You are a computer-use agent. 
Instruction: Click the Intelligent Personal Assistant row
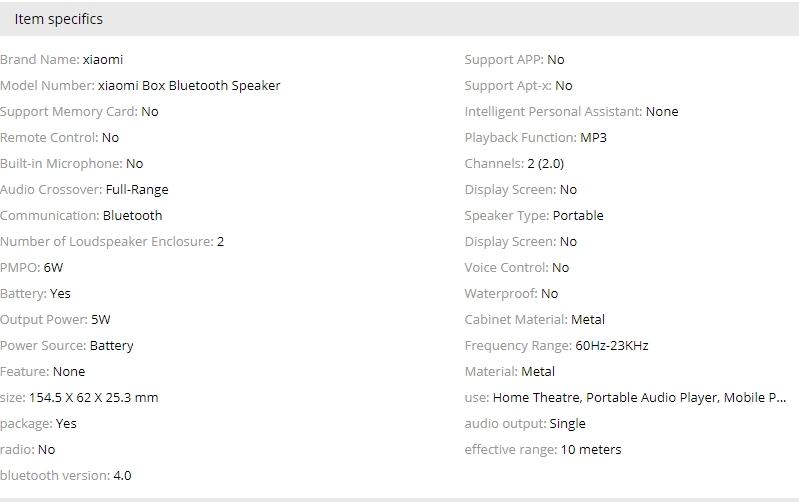pyautogui.click(x=571, y=112)
